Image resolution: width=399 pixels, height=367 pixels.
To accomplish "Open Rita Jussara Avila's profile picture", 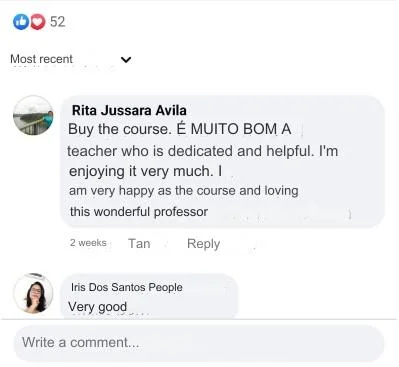I will (x=33, y=115).
